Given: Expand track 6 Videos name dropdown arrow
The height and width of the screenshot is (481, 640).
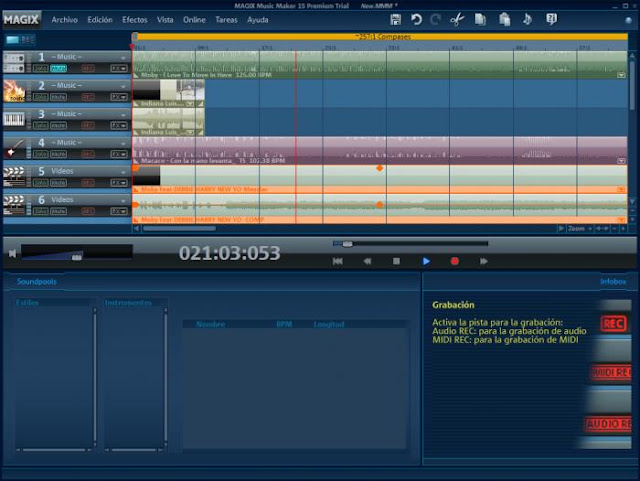Looking at the screenshot, I should click(x=123, y=201).
